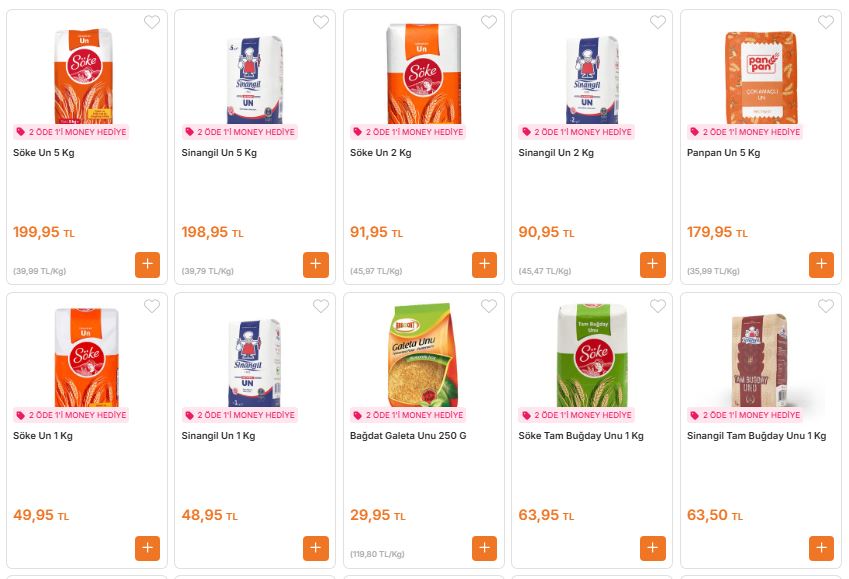Add Sinangil Un 1 Kg to cart

(316, 548)
